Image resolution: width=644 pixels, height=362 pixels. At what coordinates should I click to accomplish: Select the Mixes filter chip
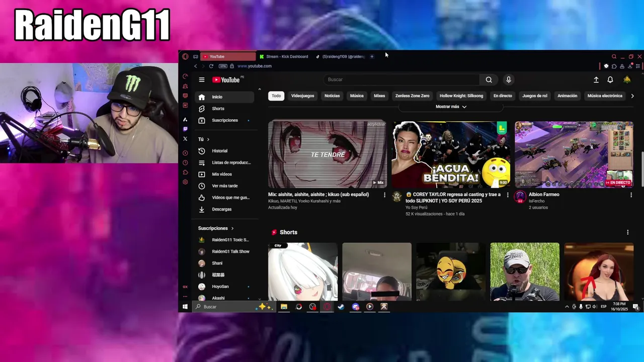(379, 96)
